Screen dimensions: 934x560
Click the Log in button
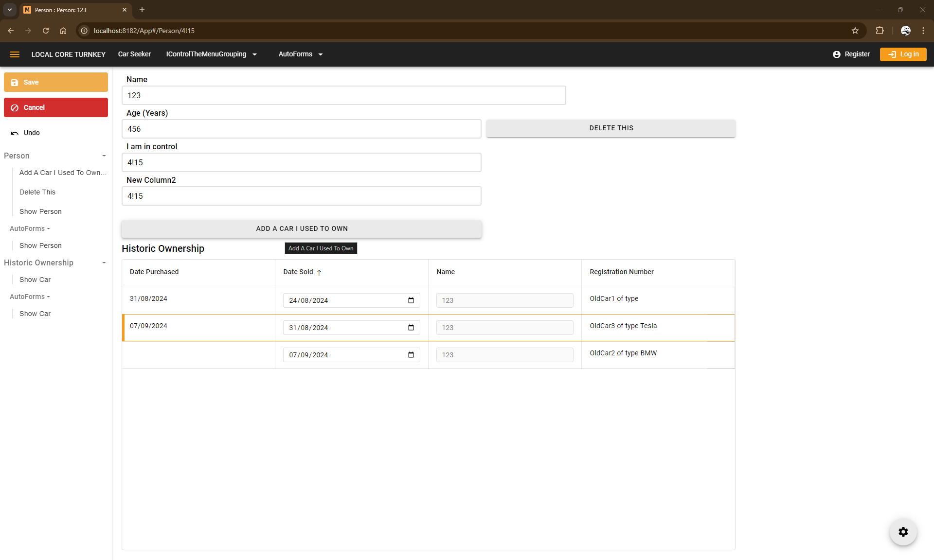pos(903,54)
